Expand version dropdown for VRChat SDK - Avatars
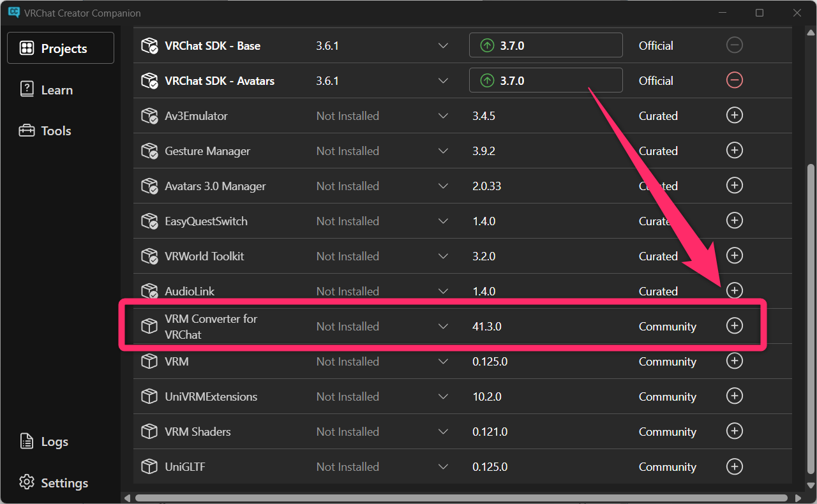Screen dimensions: 817x504 tap(443, 81)
